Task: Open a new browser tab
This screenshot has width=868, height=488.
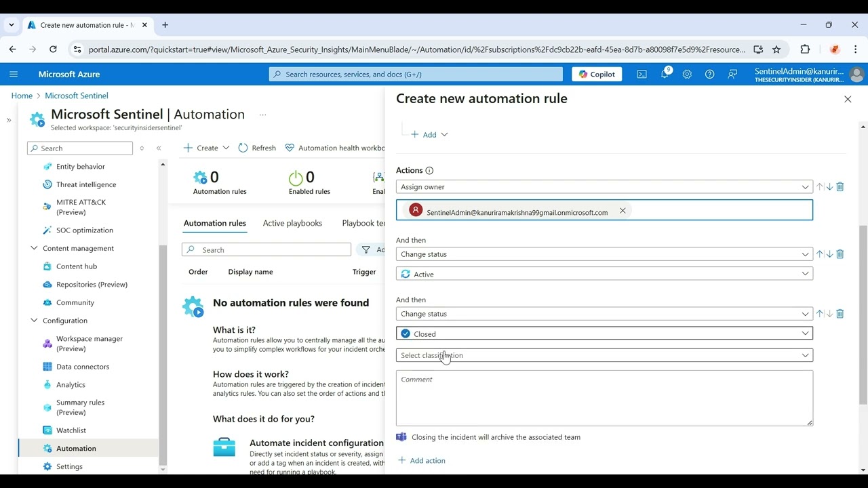Action: tap(165, 25)
